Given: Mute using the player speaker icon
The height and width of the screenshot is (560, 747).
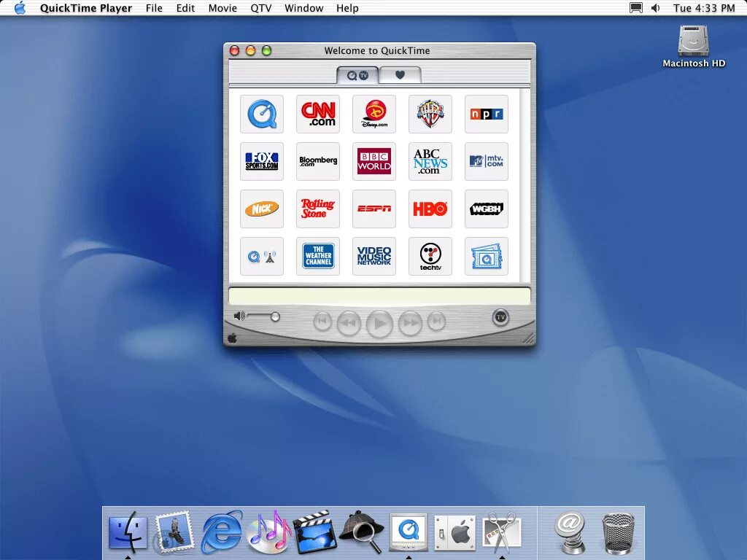Looking at the screenshot, I should pyautogui.click(x=239, y=316).
